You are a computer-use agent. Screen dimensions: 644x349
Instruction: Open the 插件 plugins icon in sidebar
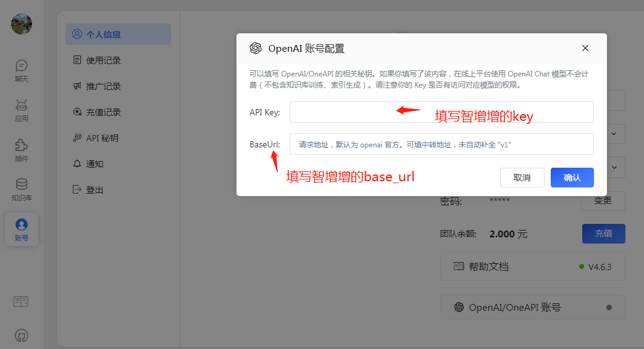pyautogui.click(x=22, y=150)
